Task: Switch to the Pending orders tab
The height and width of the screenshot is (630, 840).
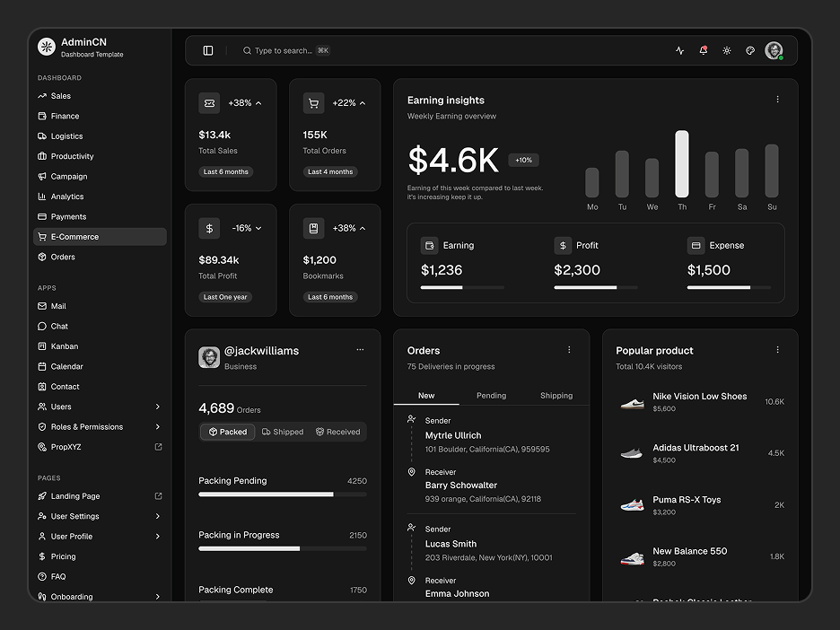Action: pos(491,396)
